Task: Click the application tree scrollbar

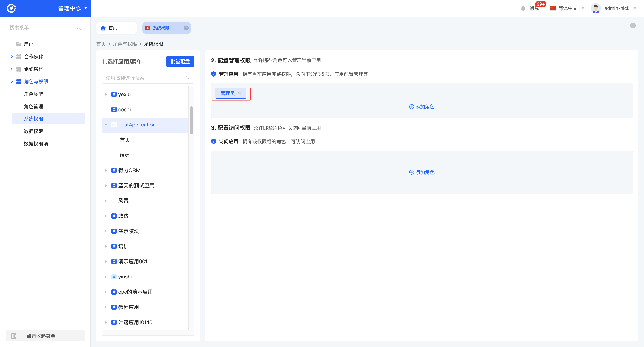Action: click(x=191, y=120)
